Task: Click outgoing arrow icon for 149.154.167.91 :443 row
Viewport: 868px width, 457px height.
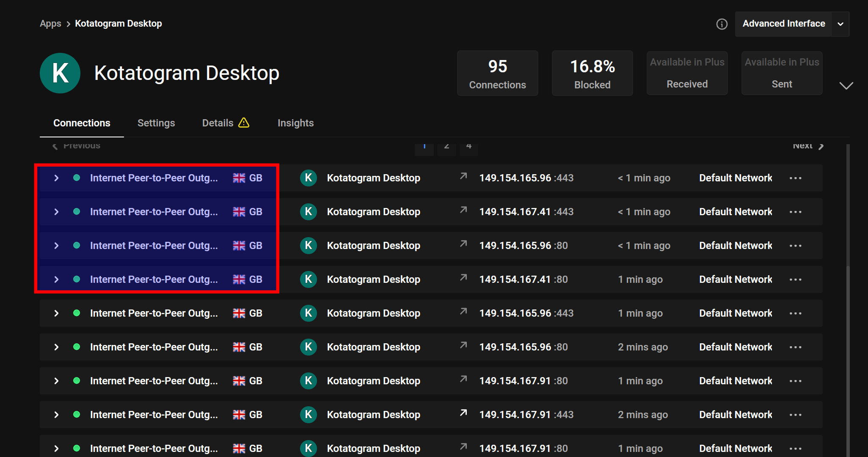Action: click(x=463, y=413)
